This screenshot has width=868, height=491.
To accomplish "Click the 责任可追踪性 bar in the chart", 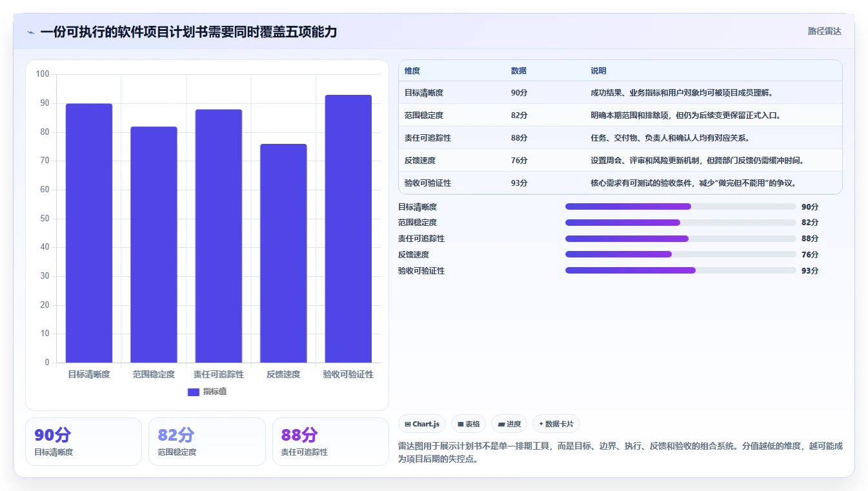I will (x=219, y=236).
